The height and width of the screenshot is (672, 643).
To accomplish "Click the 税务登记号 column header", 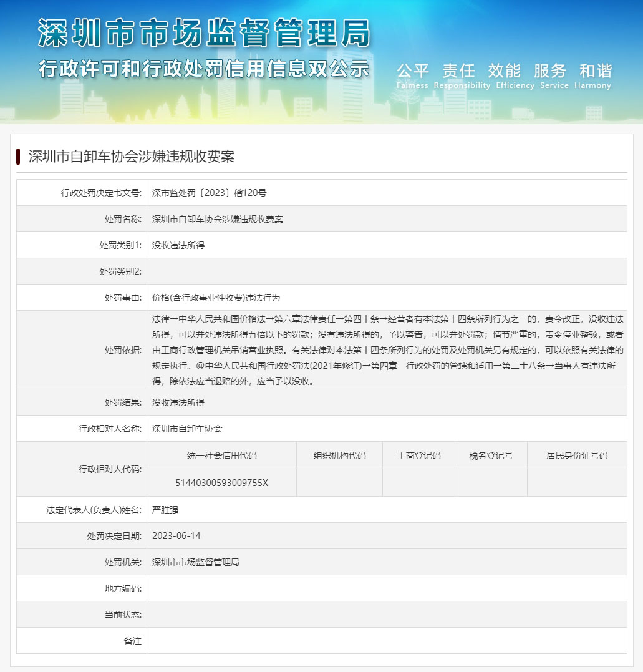I will pos(491,455).
